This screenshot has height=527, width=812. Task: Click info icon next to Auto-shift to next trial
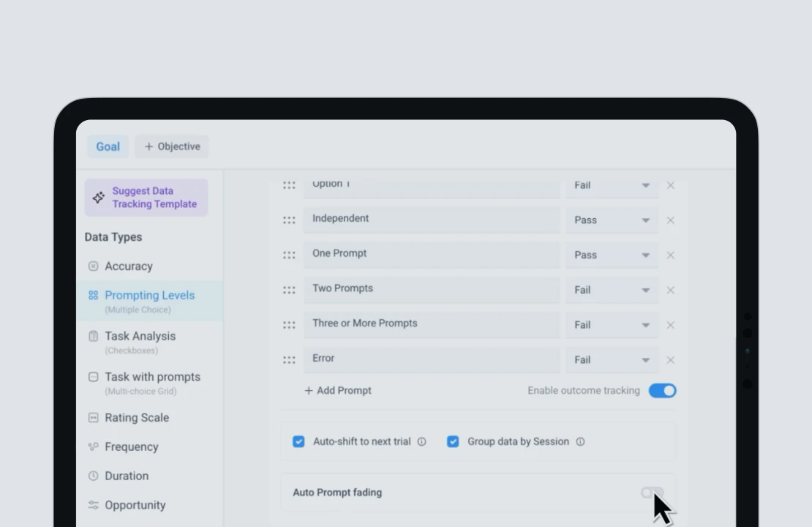421,442
